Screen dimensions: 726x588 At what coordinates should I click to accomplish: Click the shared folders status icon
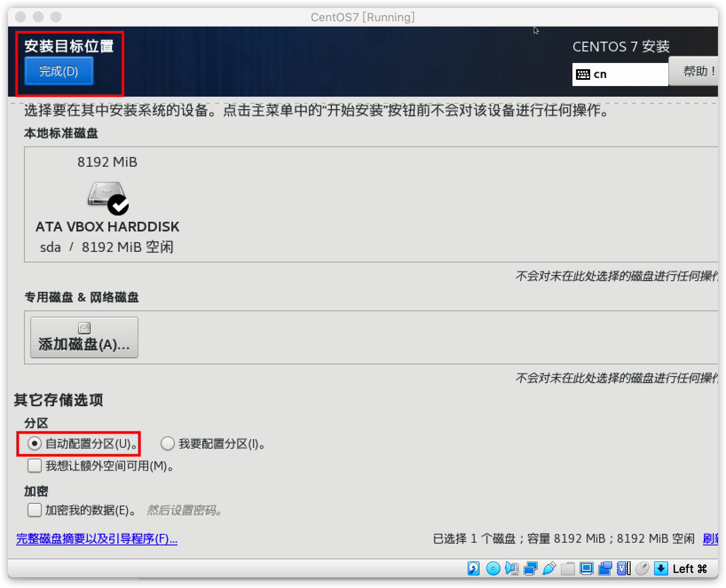pyautogui.click(x=568, y=568)
